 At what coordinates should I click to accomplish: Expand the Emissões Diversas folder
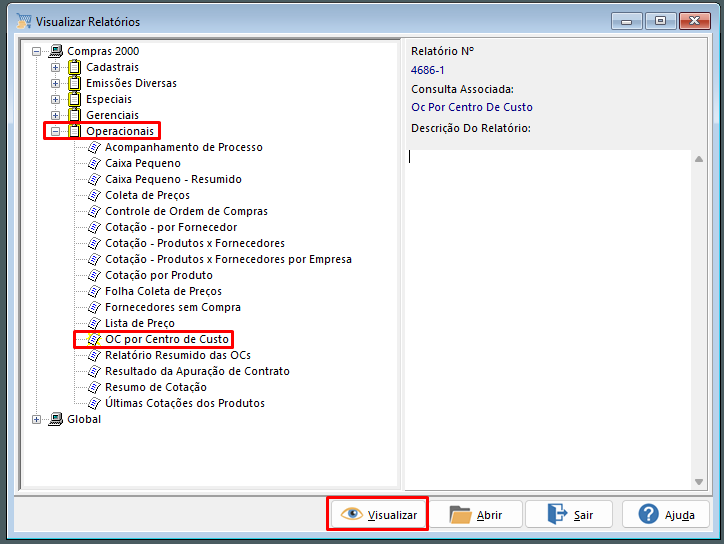click(55, 84)
